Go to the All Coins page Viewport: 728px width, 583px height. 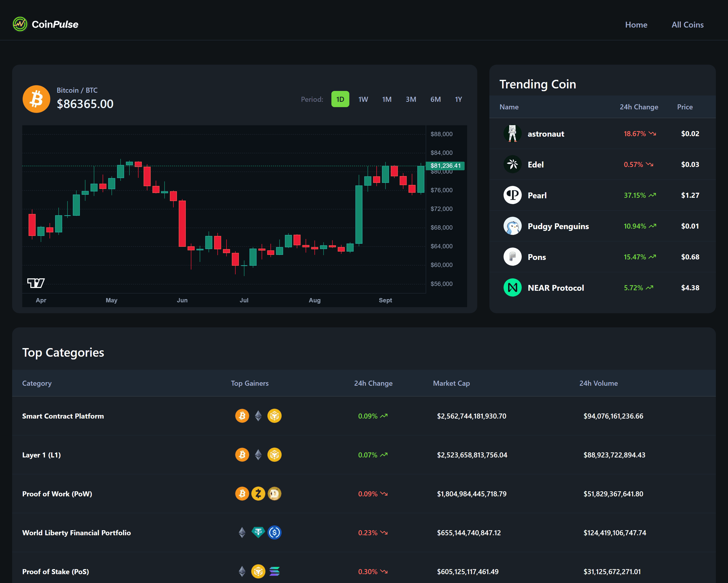(x=688, y=25)
